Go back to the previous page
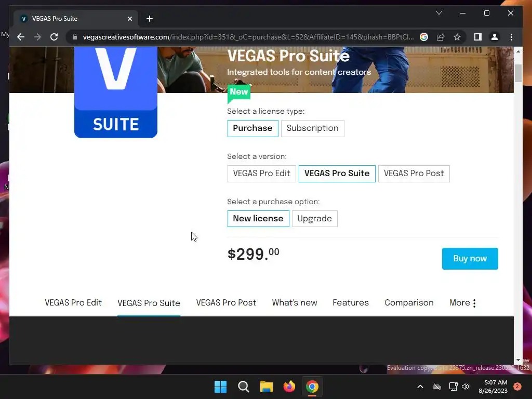 point(21,37)
